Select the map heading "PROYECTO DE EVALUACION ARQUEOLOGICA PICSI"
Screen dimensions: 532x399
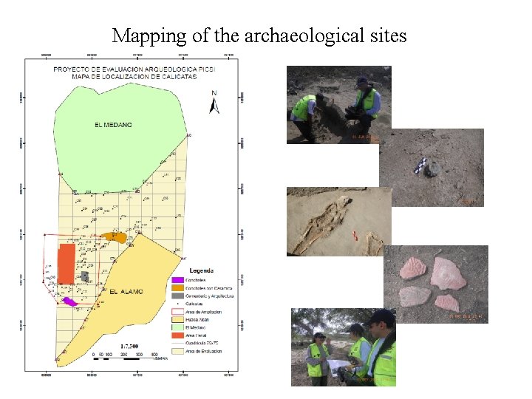click(x=134, y=69)
